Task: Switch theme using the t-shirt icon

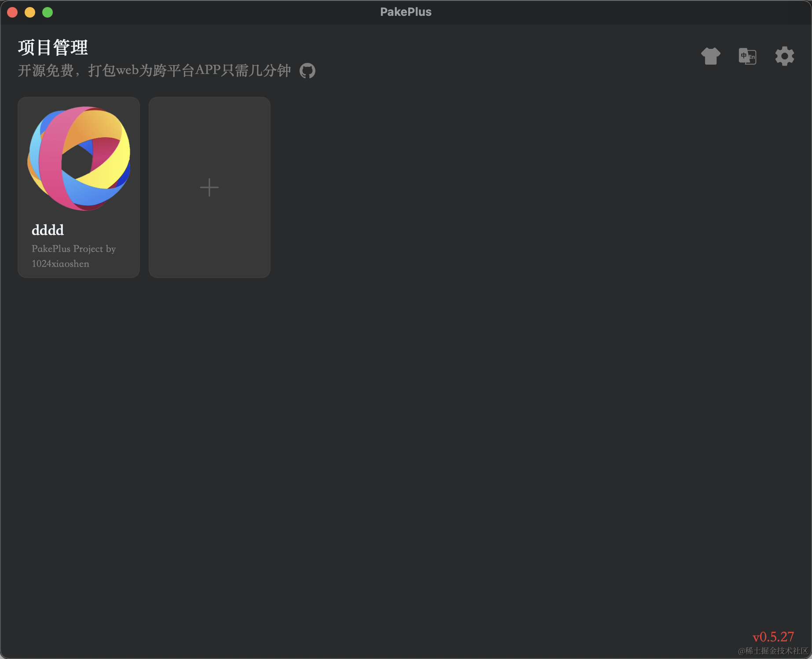Action: (x=711, y=56)
